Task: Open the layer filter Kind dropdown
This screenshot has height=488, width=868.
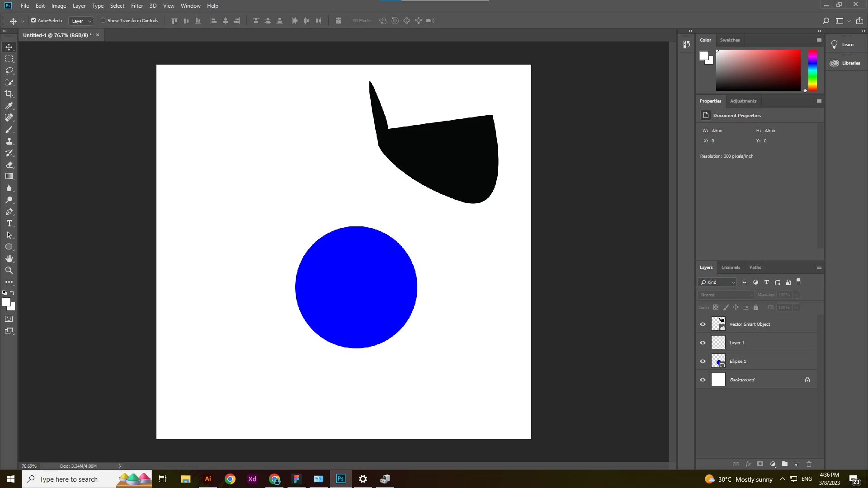Action: click(717, 282)
